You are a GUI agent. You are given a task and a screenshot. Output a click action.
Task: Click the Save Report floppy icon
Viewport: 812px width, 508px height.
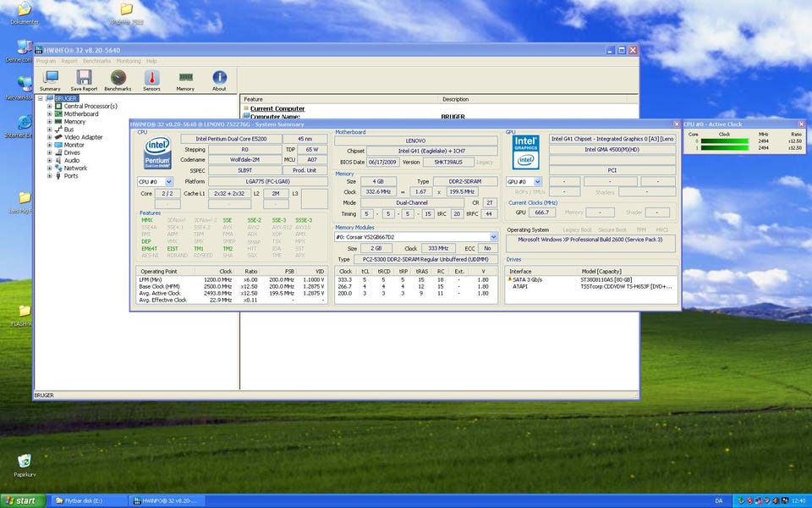point(84,80)
